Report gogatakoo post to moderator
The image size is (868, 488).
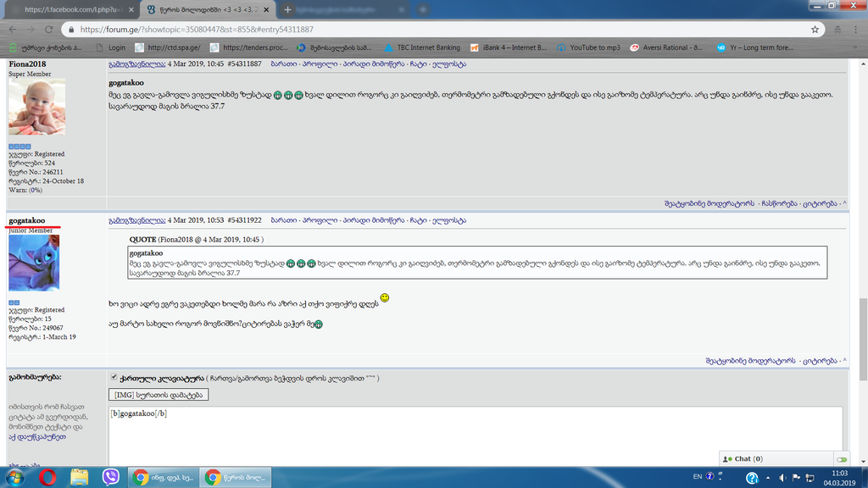coord(750,361)
